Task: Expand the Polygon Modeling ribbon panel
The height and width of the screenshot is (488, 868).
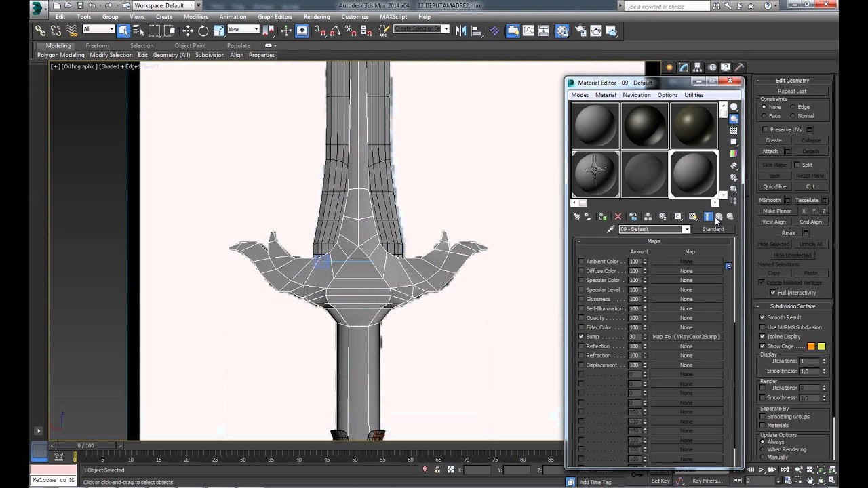Action: (x=61, y=55)
